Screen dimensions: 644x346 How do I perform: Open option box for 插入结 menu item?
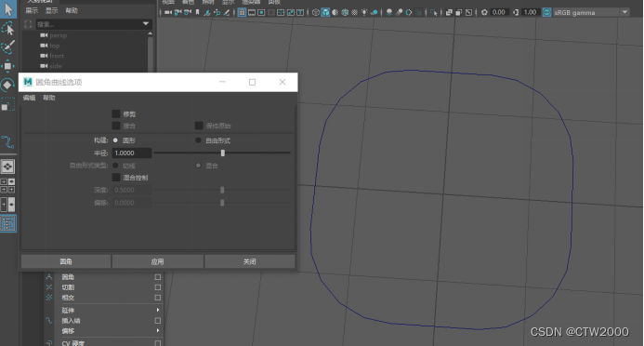(158, 321)
